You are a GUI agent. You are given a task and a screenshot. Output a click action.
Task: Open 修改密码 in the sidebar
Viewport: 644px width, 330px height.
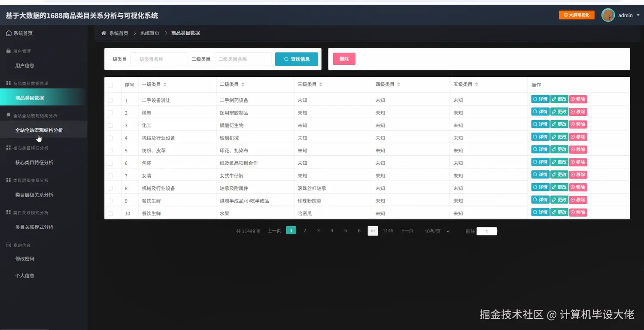(x=24, y=258)
